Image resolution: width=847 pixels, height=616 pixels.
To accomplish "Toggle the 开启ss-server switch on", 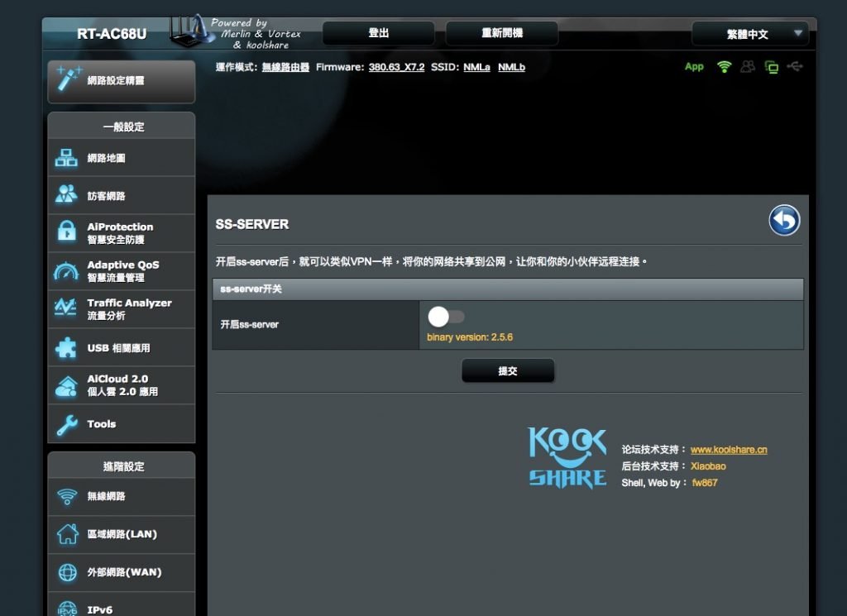I will [446, 317].
